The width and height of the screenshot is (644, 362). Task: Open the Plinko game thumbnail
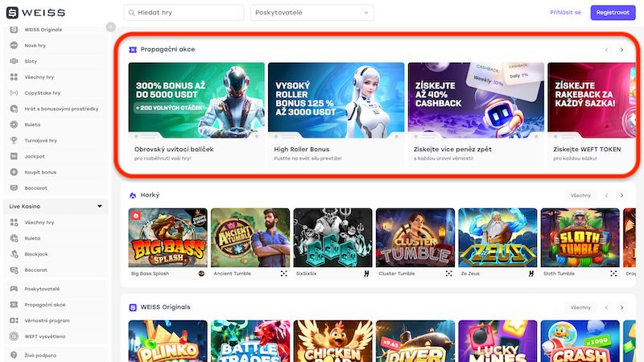click(x=168, y=341)
